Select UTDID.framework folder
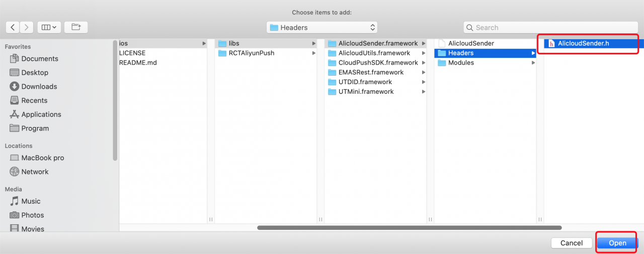The width and height of the screenshot is (644, 254). click(x=376, y=82)
